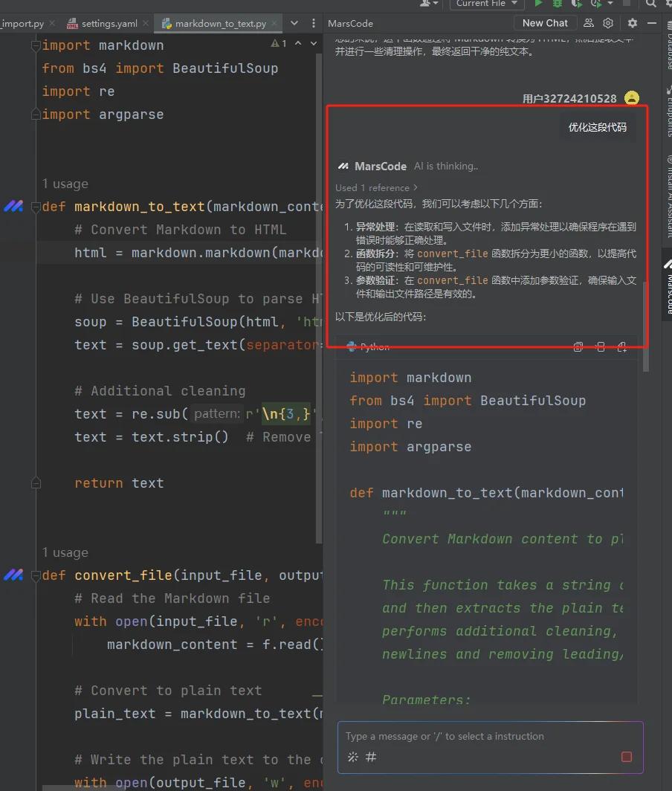Click the MarsCode gutter icon beside convert_file

pos(13,575)
